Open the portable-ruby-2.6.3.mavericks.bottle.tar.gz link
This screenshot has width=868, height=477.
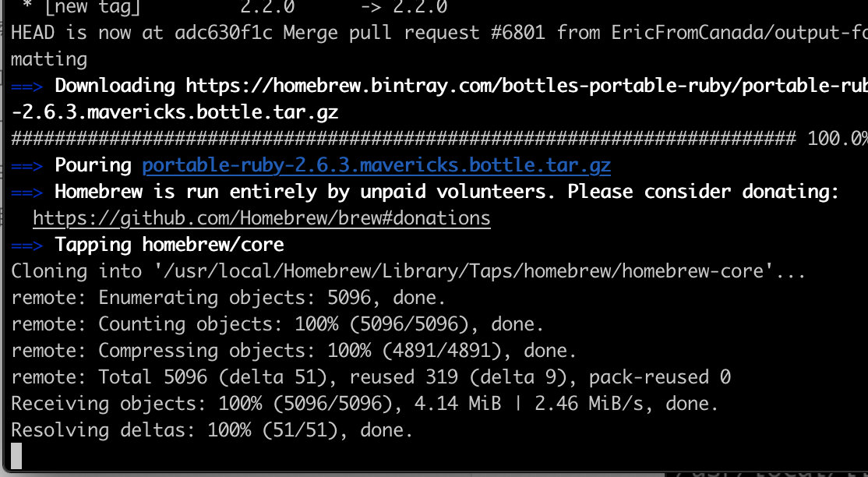tap(376, 166)
